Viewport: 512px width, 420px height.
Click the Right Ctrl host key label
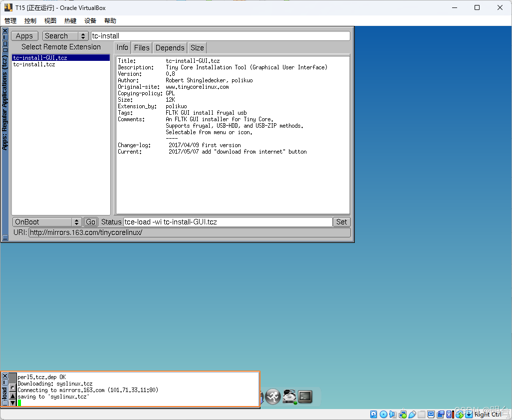click(x=488, y=415)
